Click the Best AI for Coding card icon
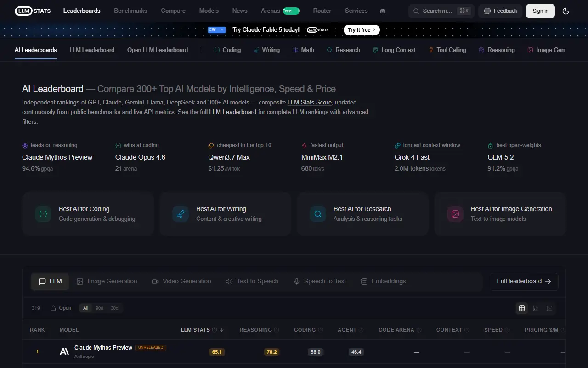 coord(43,214)
